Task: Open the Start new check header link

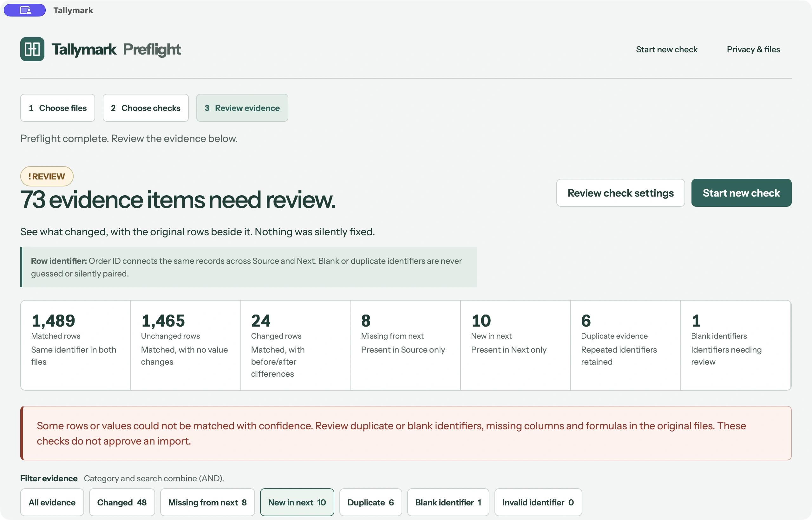Action: coord(666,49)
